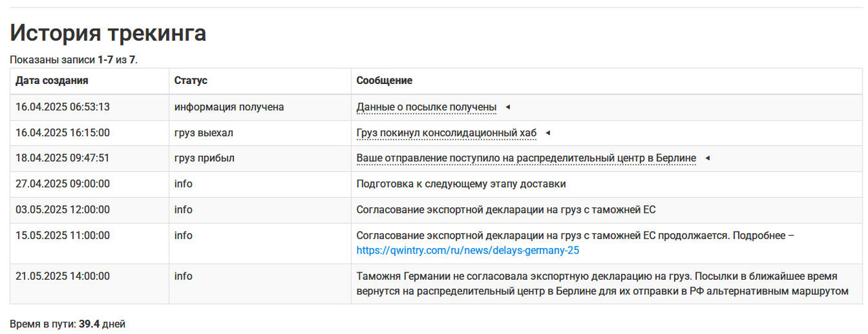Click the "История трекинга" heading
Image resolution: width=868 pixels, height=334 pixels.
coord(108,33)
